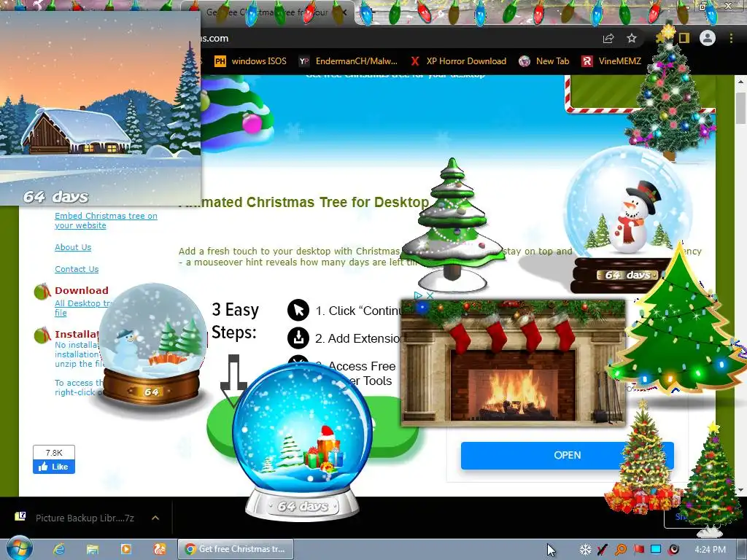Open the Chrome profile avatar

click(x=708, y=38)
